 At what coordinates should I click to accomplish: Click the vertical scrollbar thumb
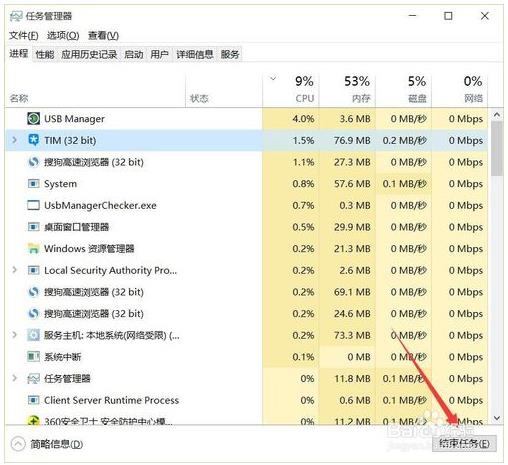click(x=497, y=148)
